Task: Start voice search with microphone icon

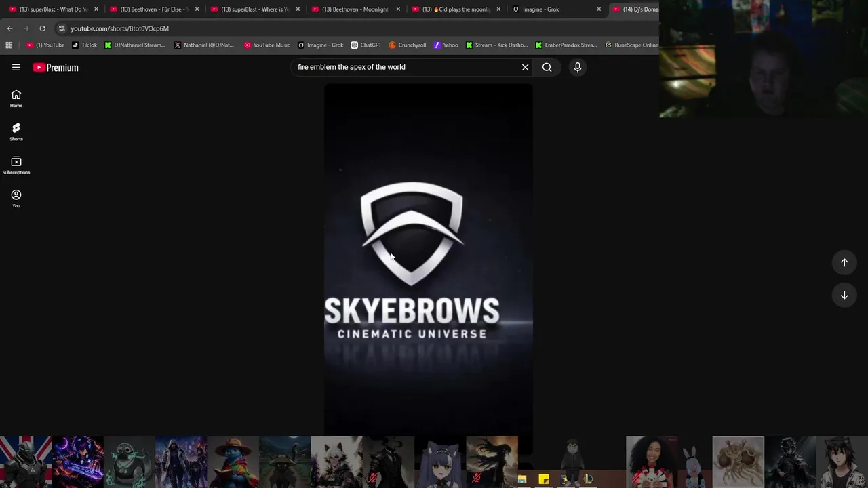Action: [x=578, y=67]
